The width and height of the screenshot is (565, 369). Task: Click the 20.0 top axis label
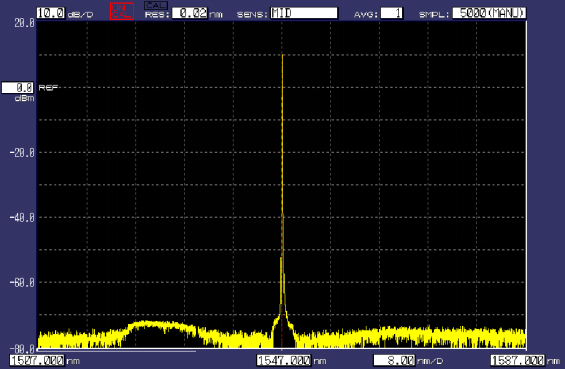[24, 23]
